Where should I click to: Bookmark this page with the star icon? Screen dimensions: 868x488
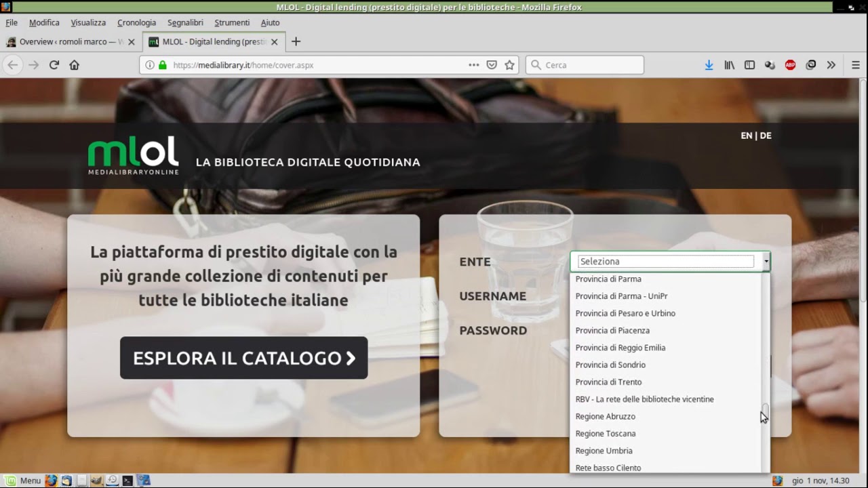[510, 65]
